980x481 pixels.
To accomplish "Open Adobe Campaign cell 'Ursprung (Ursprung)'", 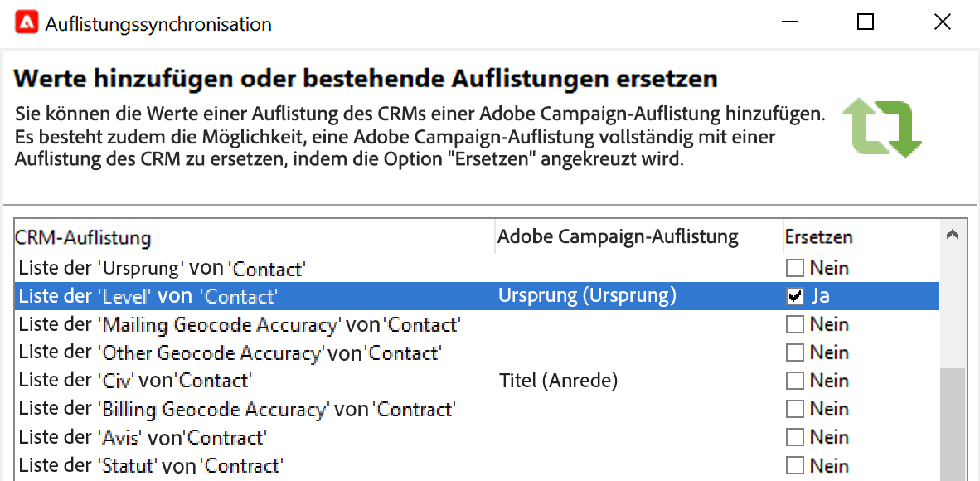I will 587,296.
